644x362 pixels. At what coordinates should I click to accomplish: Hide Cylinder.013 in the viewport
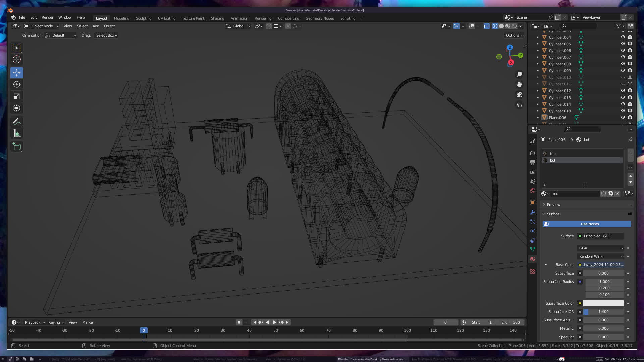point(623,98)
